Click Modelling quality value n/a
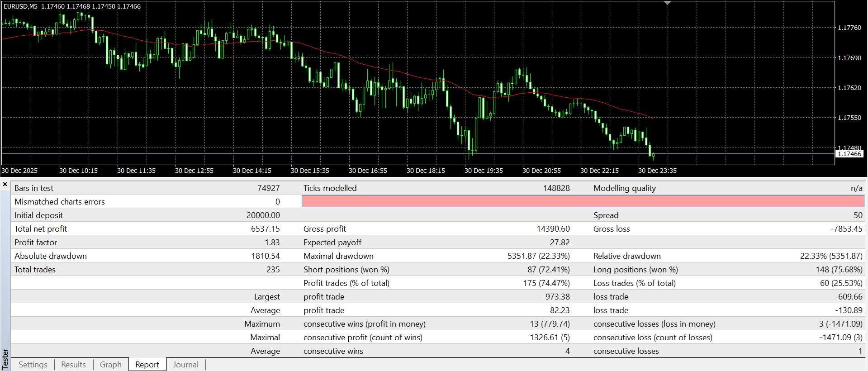 856,188
